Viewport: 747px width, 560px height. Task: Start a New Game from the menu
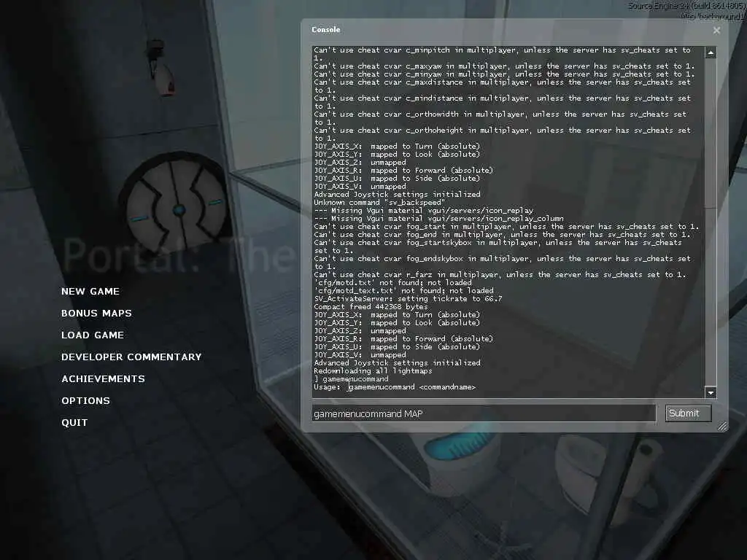[x=90, y=292]
